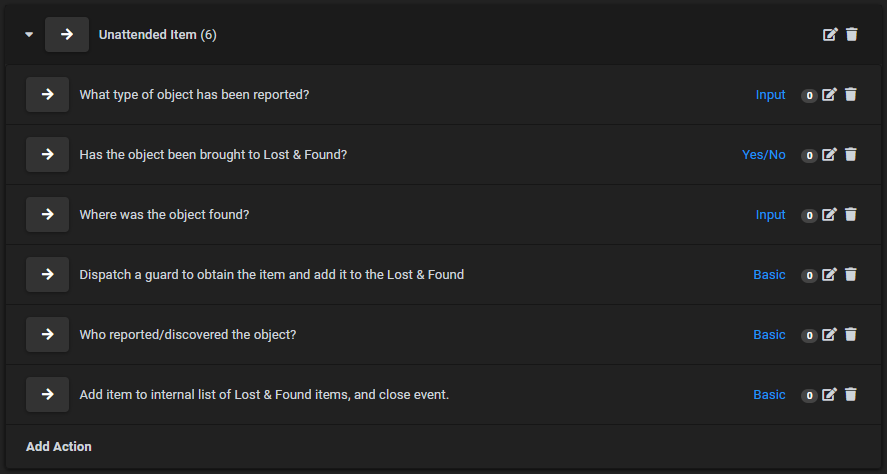Edit the Unattended Item group
The width and height of the screenshot is (887, 474).
[x=830, y=35]
